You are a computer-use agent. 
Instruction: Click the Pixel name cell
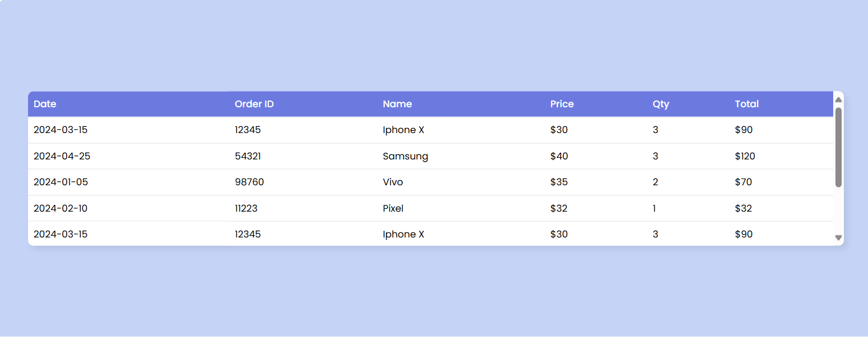coord(393,208)
